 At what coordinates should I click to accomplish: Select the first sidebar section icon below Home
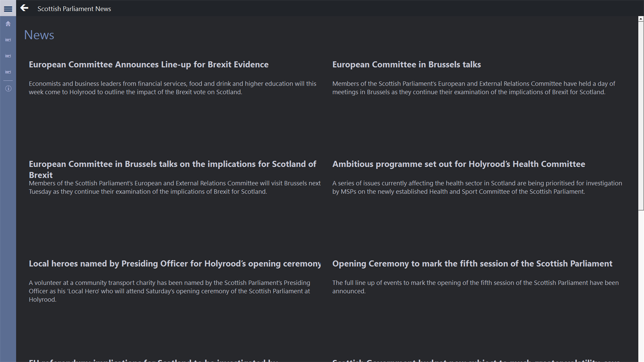(x=8, y=40)
